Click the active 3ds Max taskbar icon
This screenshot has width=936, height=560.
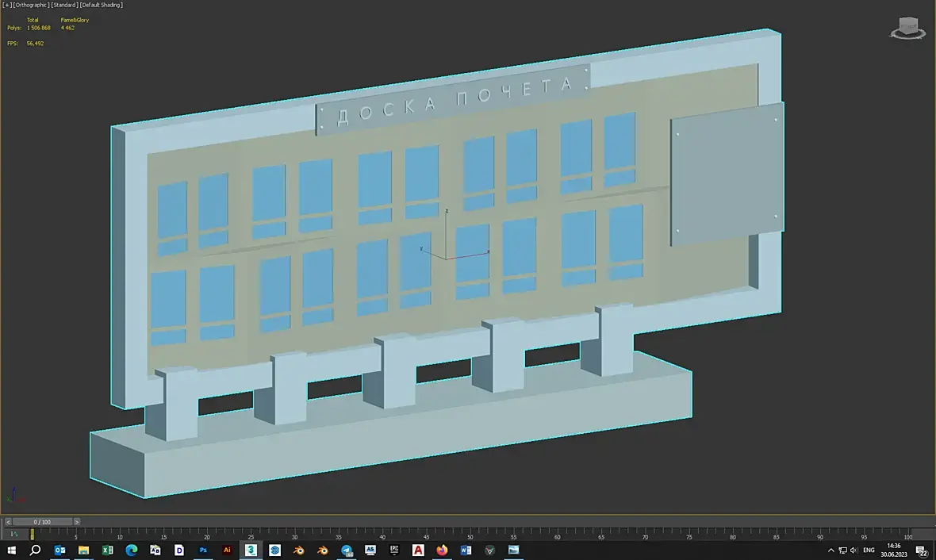251,550
